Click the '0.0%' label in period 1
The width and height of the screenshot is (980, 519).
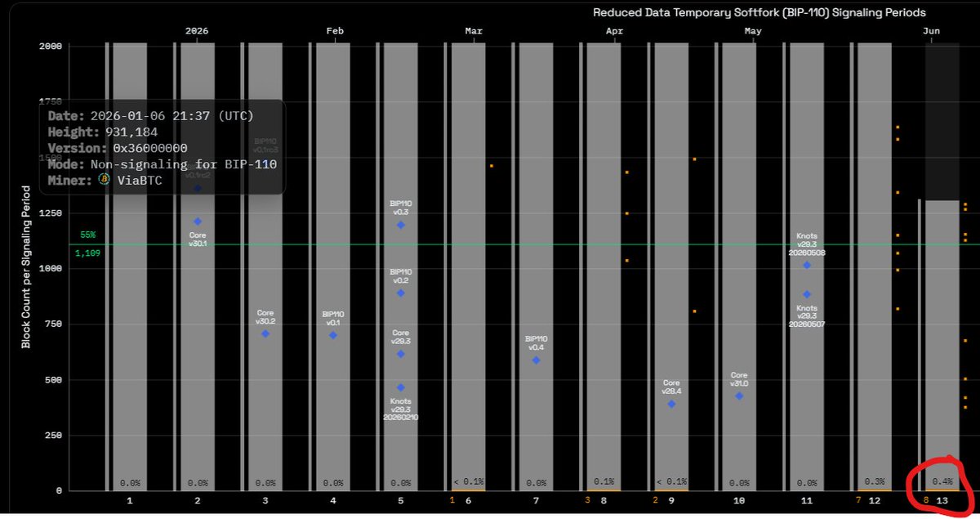pos(130,483)
